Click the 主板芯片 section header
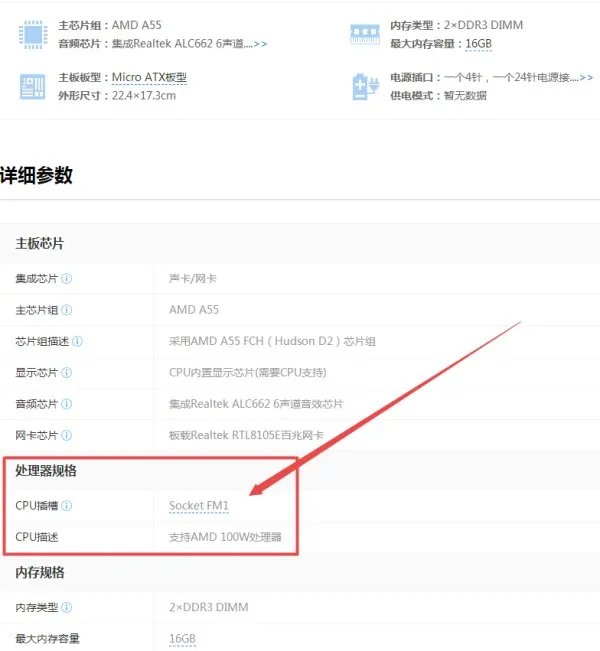This screenshot has width=600, height=651. pyautogui.click(x=40, y=243)
